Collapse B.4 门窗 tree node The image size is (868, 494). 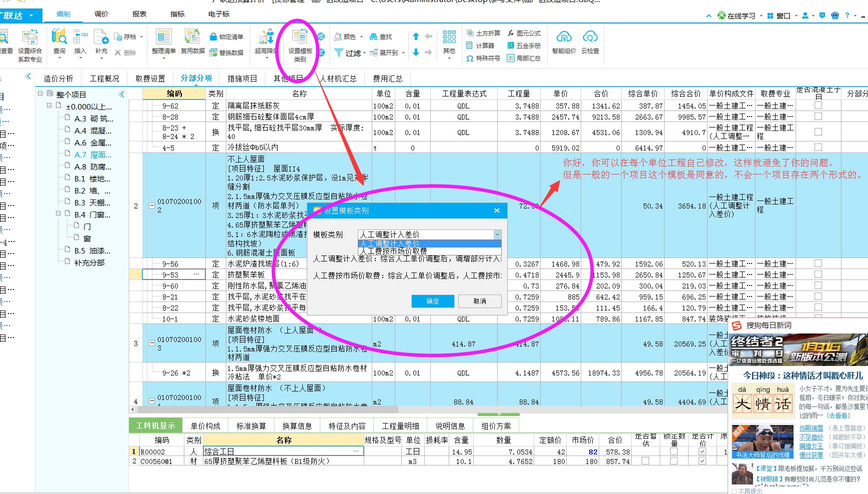(x=58, y=213)
